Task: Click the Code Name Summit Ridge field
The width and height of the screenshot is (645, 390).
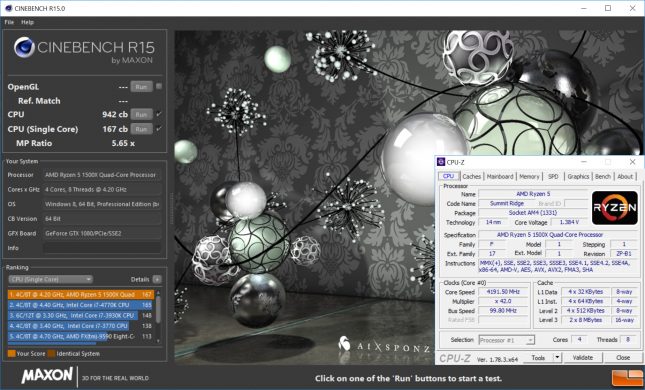Action: tap(507, 203)
